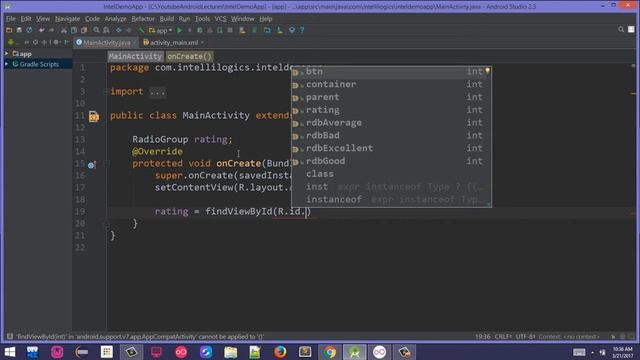This screenshot has height=360, width=640.
Task: Click the Synchronize toolbar icon
Action: point(29,30)
